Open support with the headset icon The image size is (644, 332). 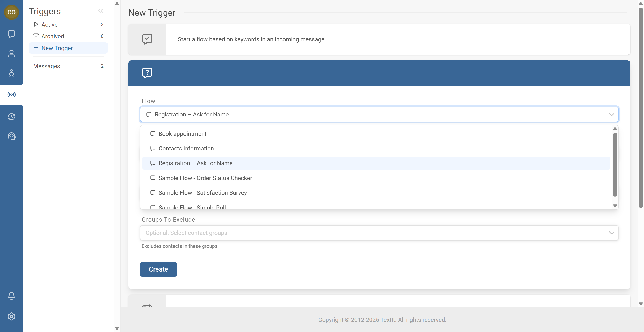pos(11,136)
